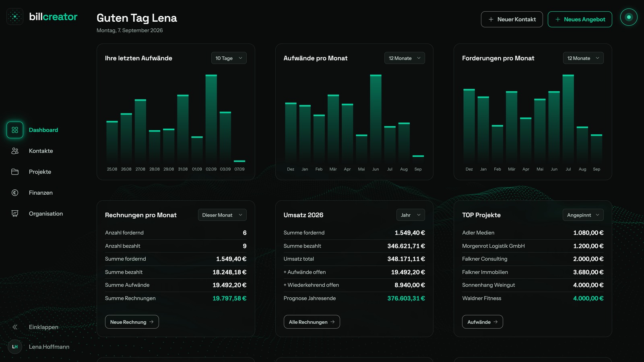
Task: Create a new offer with Neues Angebot
Action: click(x=580, y=19)
